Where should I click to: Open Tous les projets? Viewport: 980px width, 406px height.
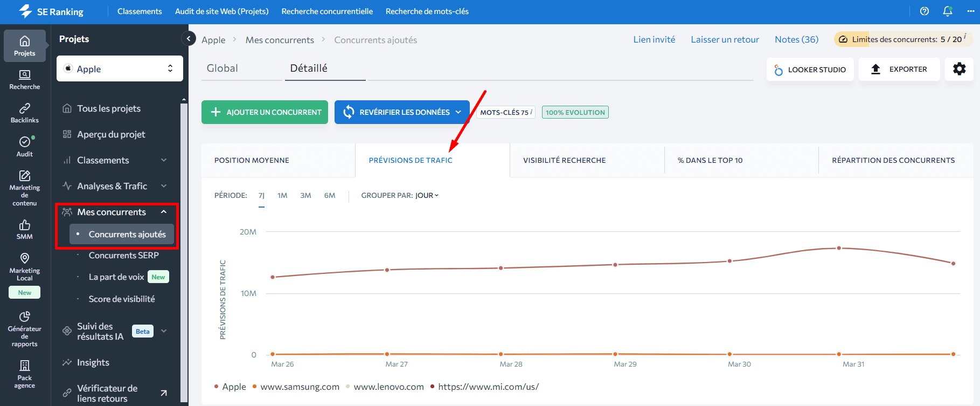coord(109,108)
